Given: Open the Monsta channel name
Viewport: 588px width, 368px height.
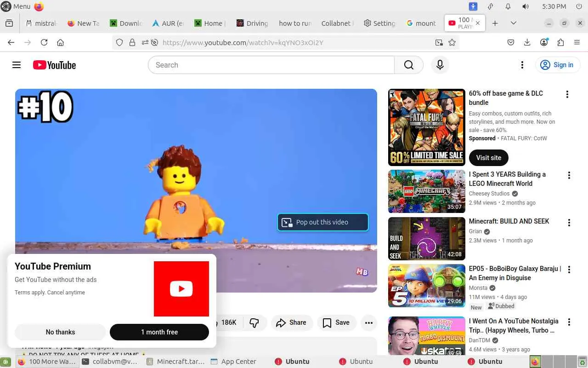Looking at the screenshot, I should click(x=478, y=288).
